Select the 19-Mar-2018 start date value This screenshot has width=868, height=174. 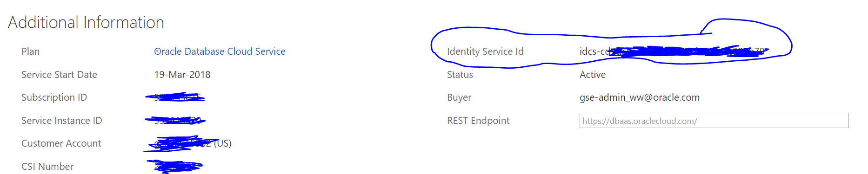click(x=182, y=75)
